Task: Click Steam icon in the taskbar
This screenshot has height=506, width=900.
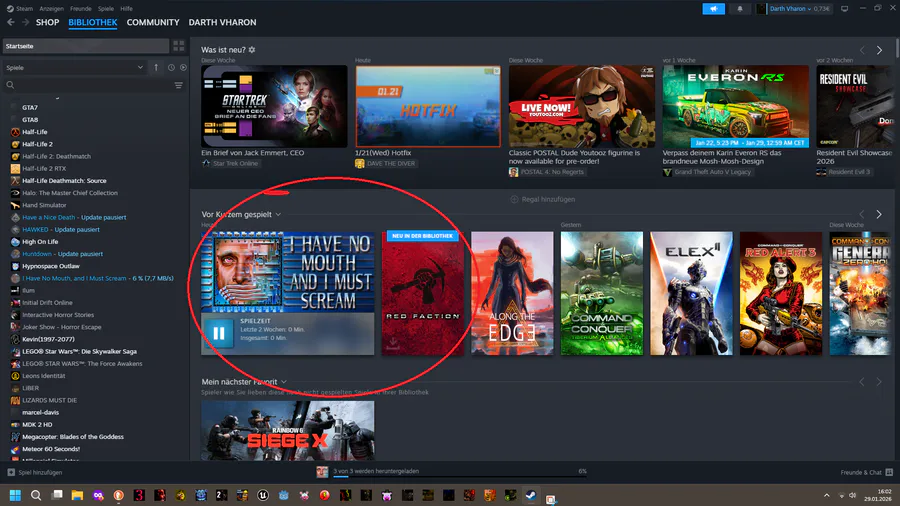Action: (531, 495)
